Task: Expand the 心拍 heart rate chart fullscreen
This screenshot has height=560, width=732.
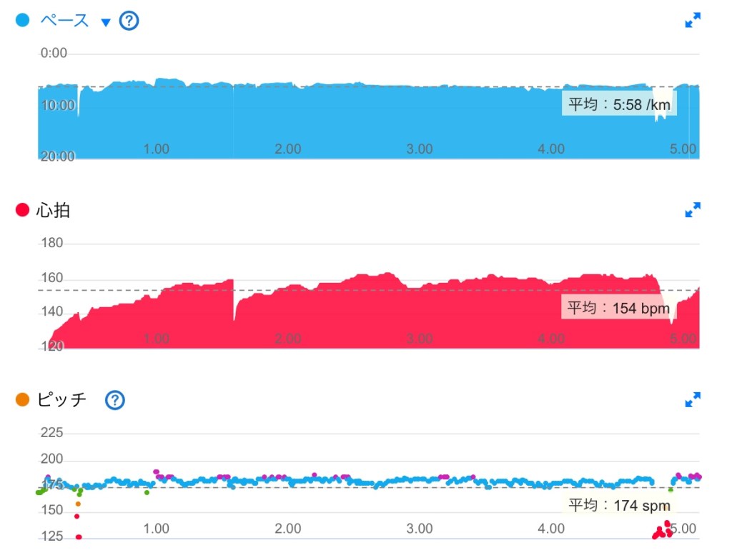Action: point(693,210)
